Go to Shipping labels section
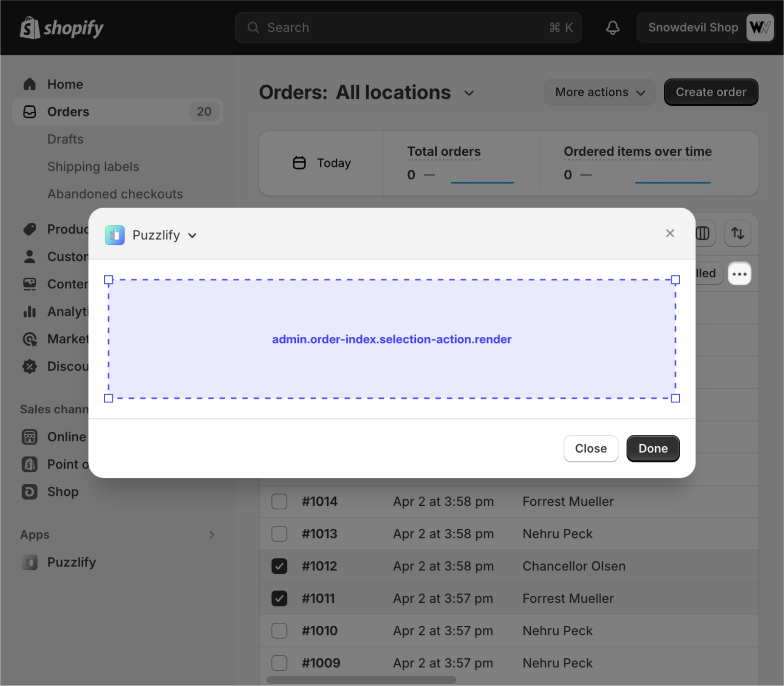 pyautogui.click(x=93, y=166)
